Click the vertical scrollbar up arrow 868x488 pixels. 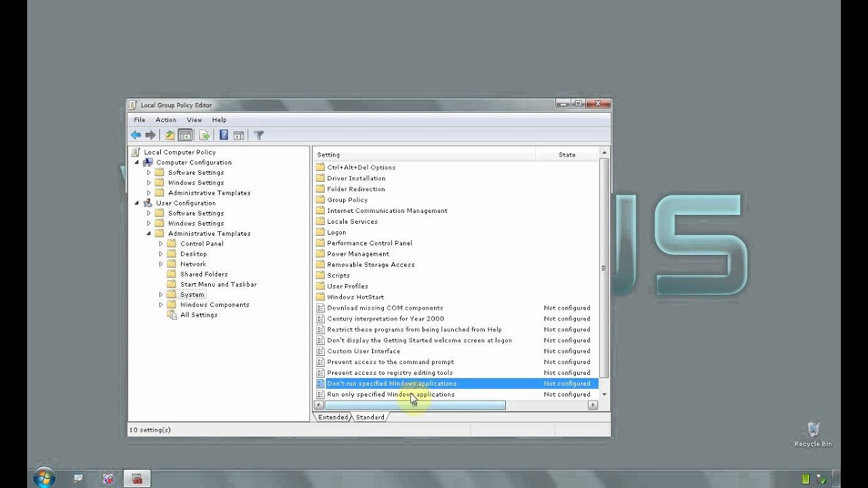click(604, 154)
